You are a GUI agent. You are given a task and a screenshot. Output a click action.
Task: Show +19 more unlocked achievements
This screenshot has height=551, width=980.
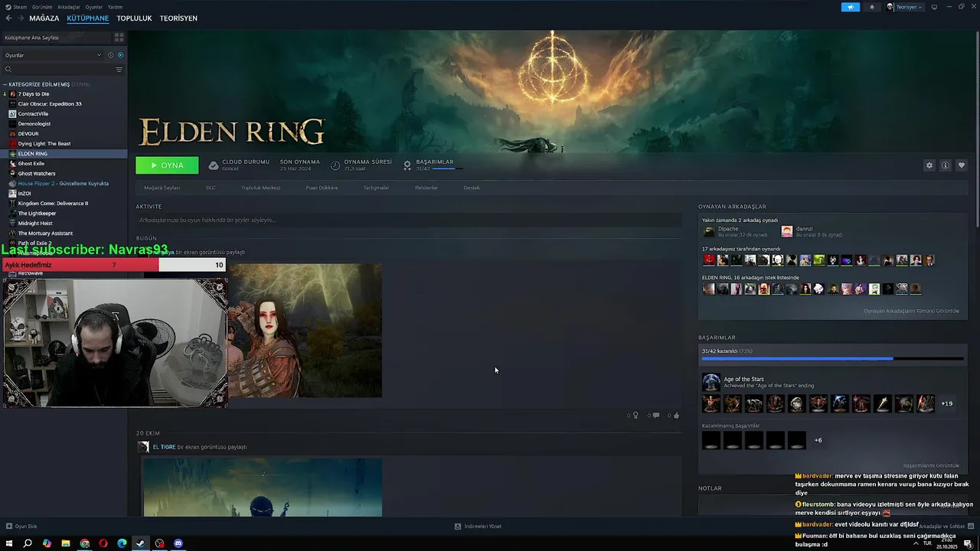click(x=947, y=403)
